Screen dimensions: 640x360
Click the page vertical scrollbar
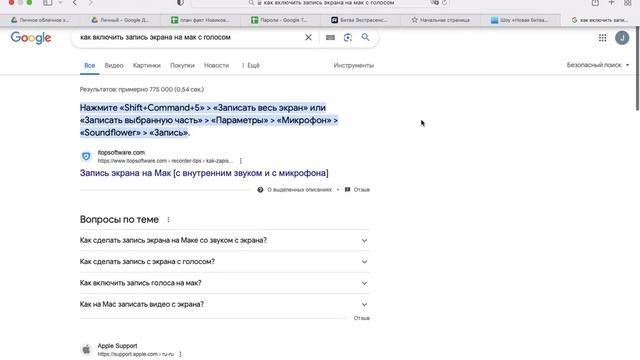[637, 69]
